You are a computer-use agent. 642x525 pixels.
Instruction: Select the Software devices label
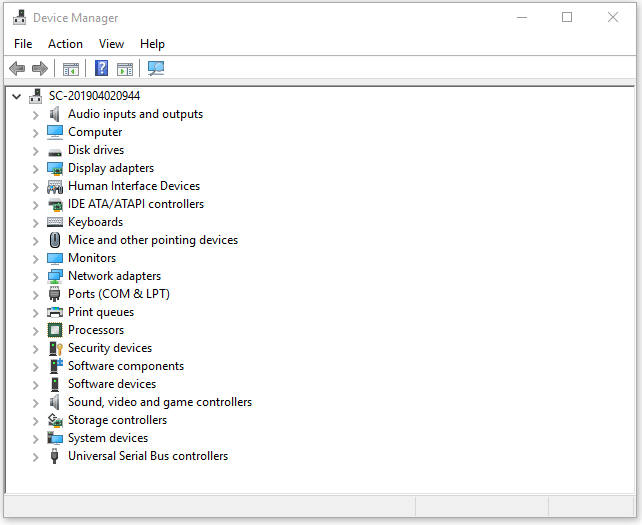pos(112,384)
